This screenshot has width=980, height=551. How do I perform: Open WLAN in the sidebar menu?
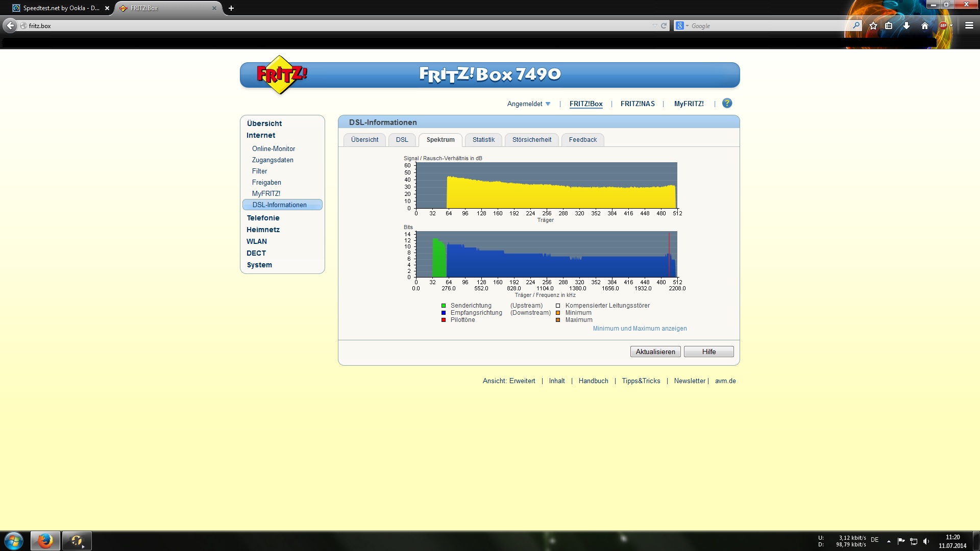point(256,241)
